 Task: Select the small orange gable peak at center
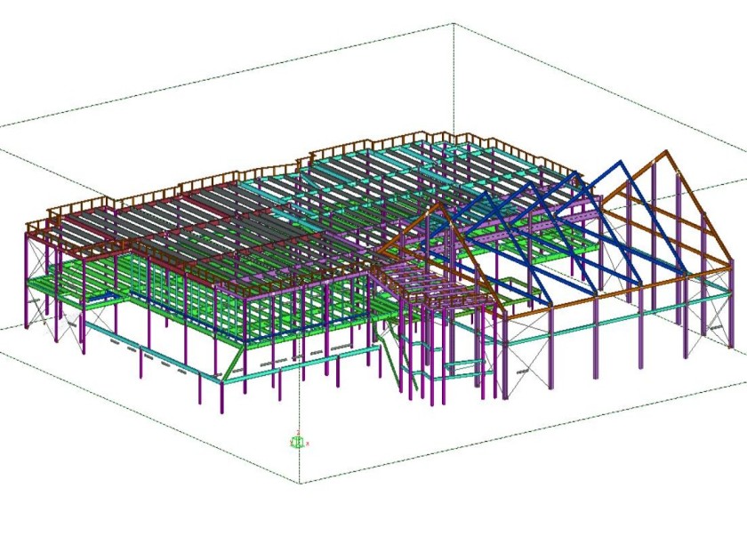[438, 203]
